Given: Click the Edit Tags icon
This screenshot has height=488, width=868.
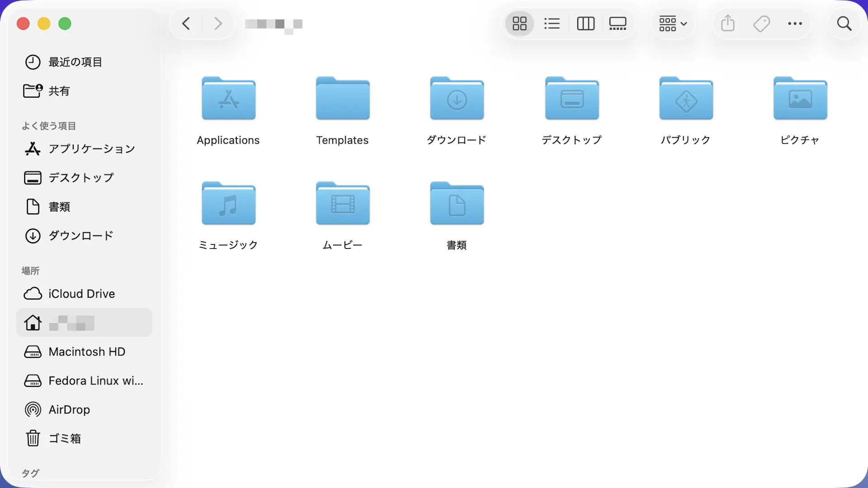Looking at the screenshot, I should click(761, 23).
